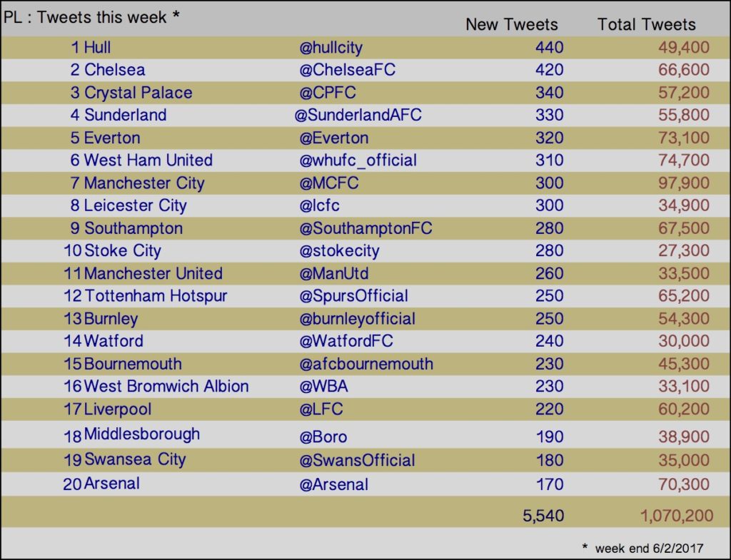This screenshot has width=731, height=560.
Task: Select Arsenal's total tweets 70,300
Action: pos(683,484)
